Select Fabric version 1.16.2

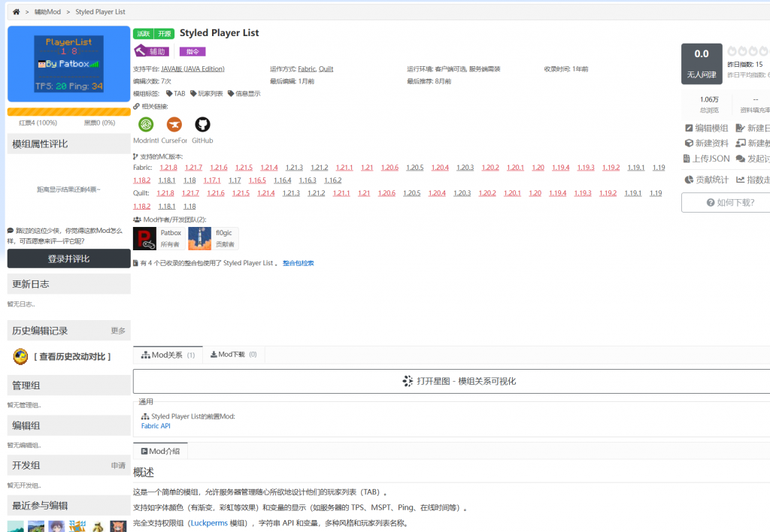tap(333, 180)
